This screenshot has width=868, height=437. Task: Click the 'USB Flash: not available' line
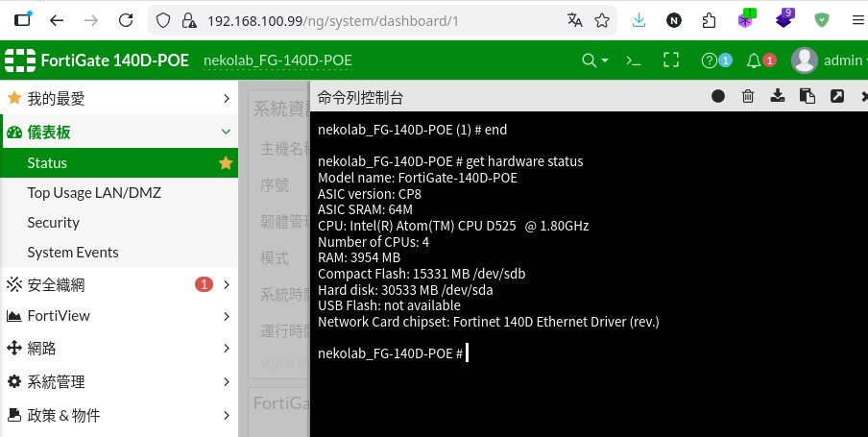(x=389, y=305)
